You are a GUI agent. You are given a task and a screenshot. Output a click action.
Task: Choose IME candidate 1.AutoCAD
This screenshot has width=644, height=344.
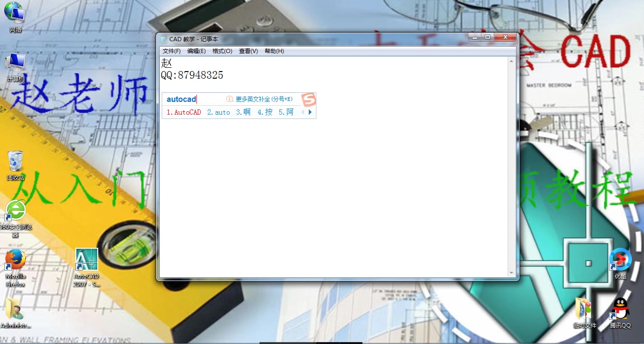184,112
